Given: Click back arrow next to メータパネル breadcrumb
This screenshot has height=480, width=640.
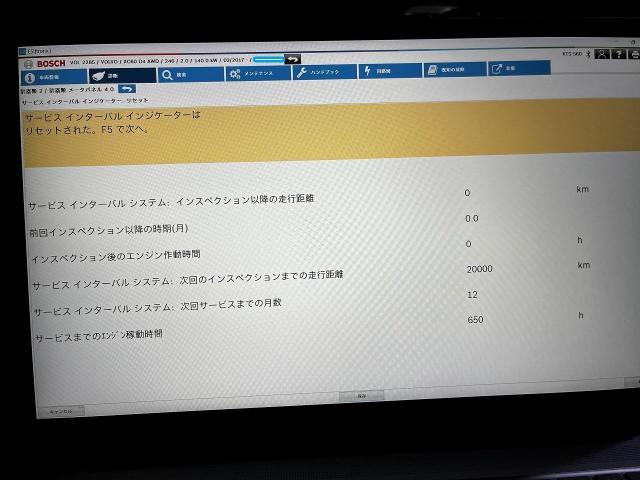Looking at the screenshot, I should [x=127, y=88].
